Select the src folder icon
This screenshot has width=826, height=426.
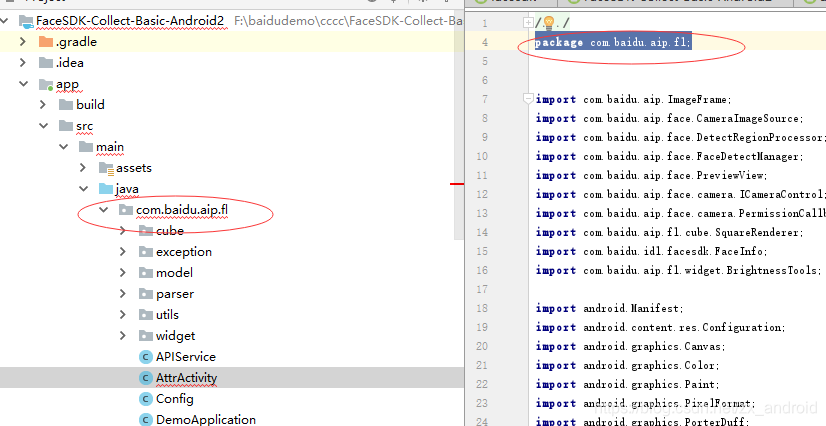click(66, 126)
